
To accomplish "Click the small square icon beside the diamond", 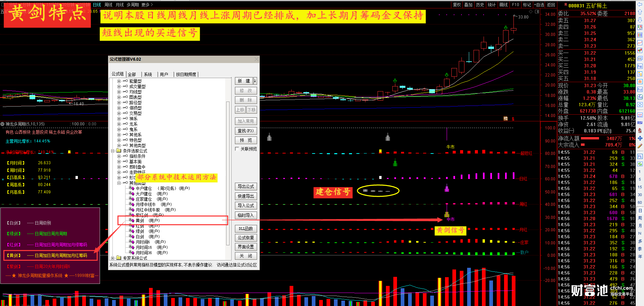I will [x=537, y=12].
